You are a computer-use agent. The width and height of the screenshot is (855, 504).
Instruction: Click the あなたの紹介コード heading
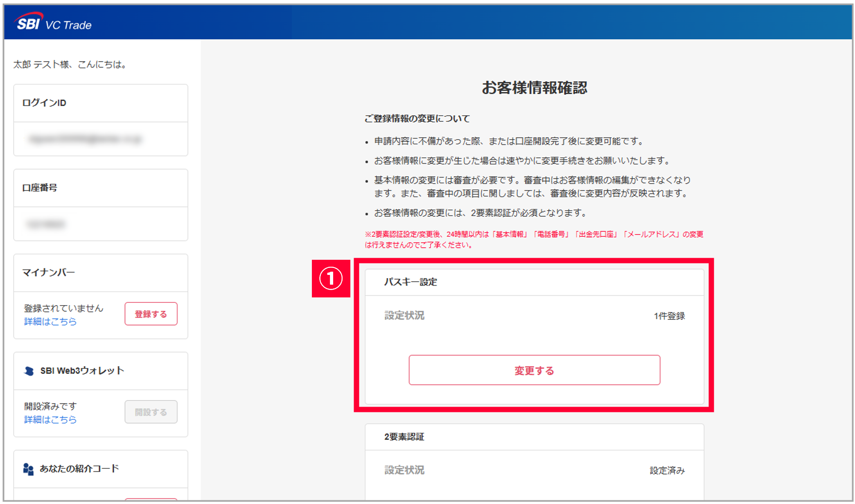coord(79,469)
